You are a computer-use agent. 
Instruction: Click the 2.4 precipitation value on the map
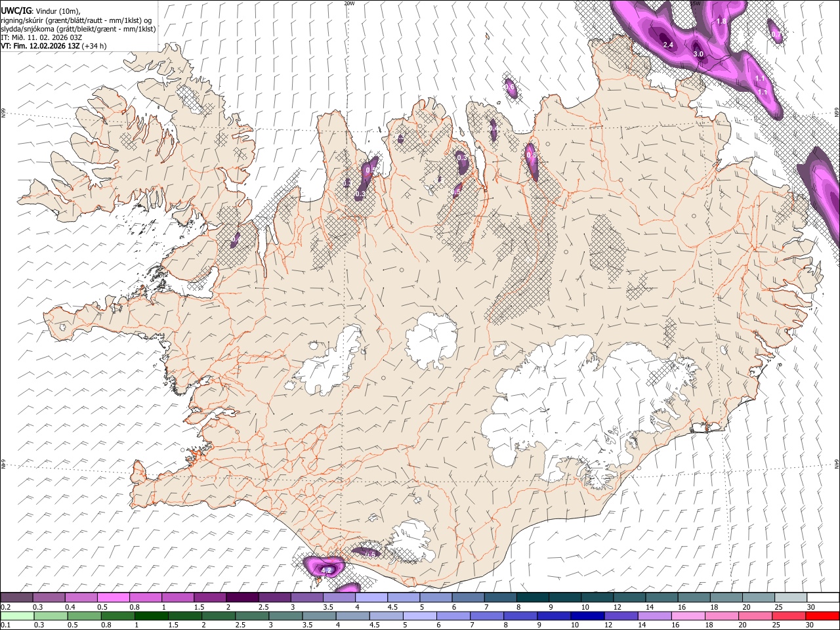tap(669, 45)
